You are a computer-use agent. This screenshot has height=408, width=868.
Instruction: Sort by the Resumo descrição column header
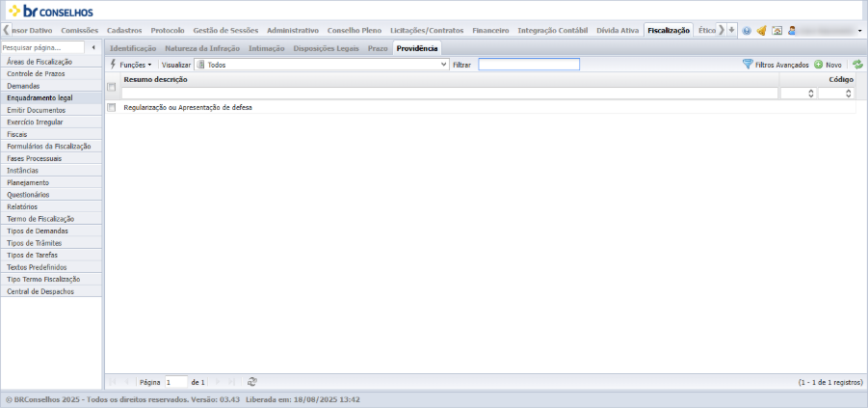[x=155, y=80]
